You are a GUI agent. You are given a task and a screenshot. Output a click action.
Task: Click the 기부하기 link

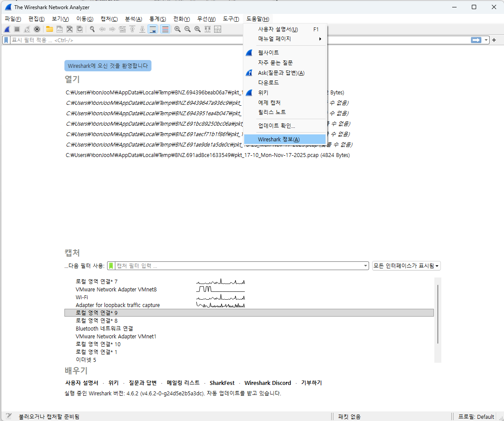pyautogui.click(x=312, y=383)
